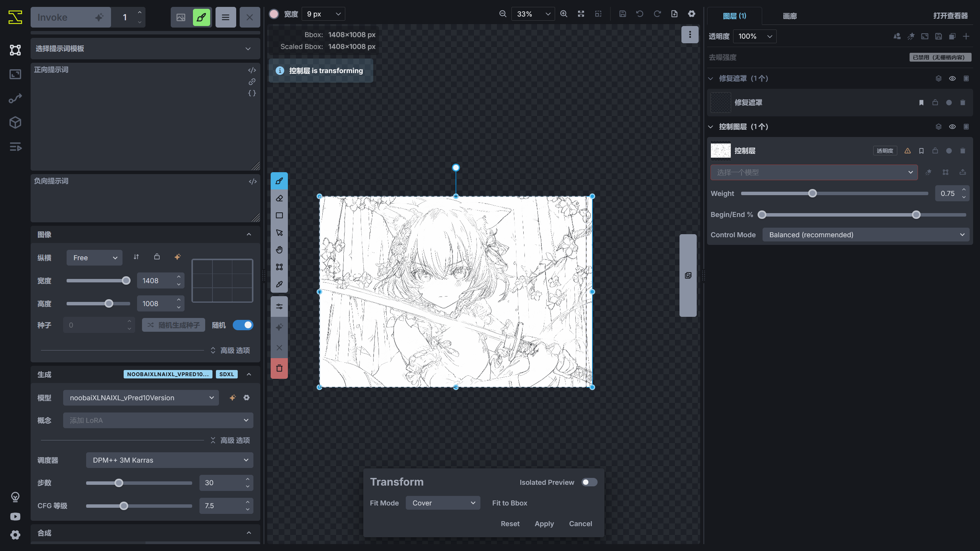The image size is (980, 551).
Task: Click the Apply button in Transform panel
Action: 544,523
